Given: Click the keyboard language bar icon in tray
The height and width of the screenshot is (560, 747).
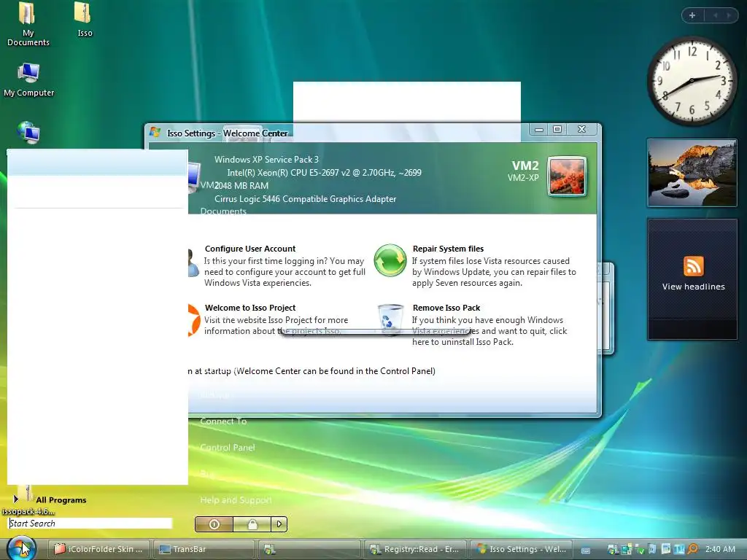Looking at the screenshot, I should [586, 550].
